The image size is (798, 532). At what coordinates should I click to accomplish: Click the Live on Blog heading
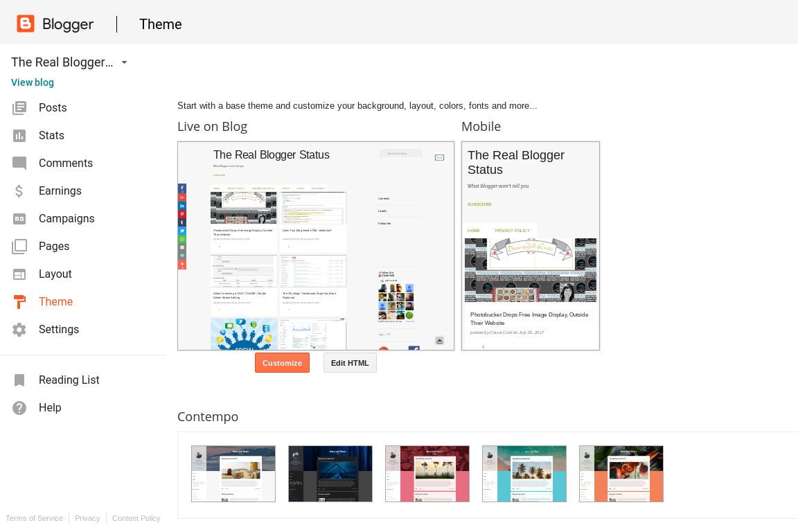click(x=212, y=126)
